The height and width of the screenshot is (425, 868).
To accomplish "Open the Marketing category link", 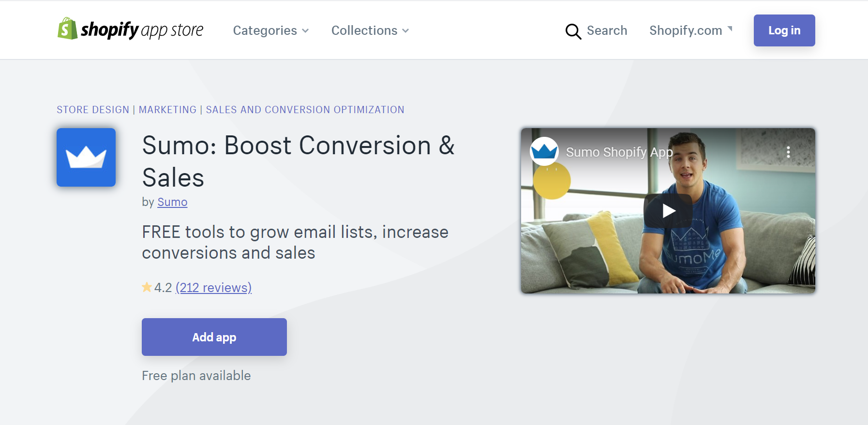I will (167, 110).
